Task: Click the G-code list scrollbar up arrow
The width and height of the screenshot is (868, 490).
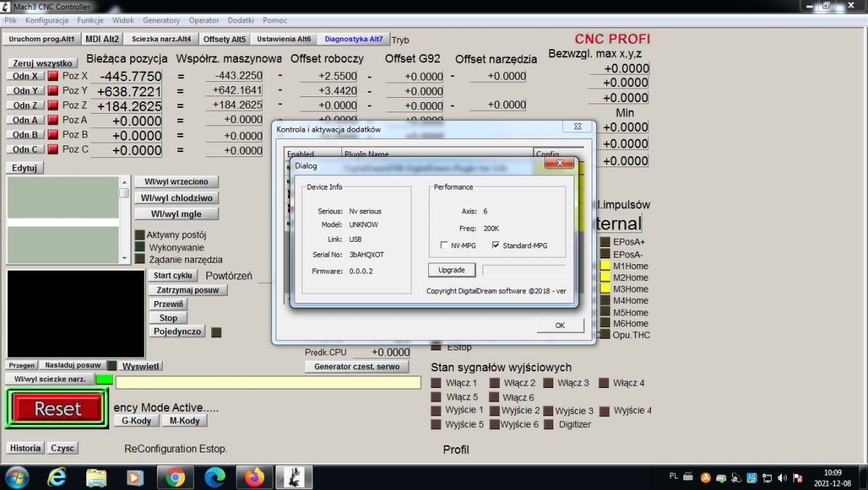Action: point(124,182)
